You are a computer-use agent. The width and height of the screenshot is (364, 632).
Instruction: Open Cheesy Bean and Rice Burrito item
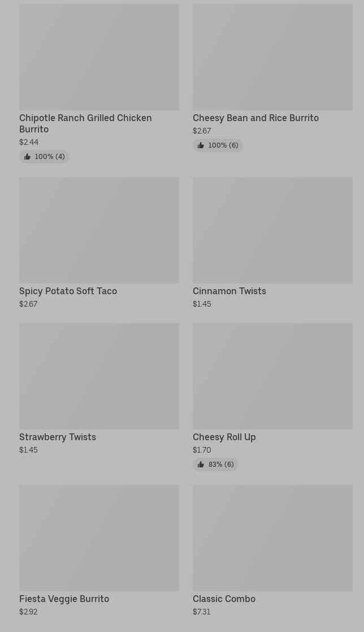(255, 118)
